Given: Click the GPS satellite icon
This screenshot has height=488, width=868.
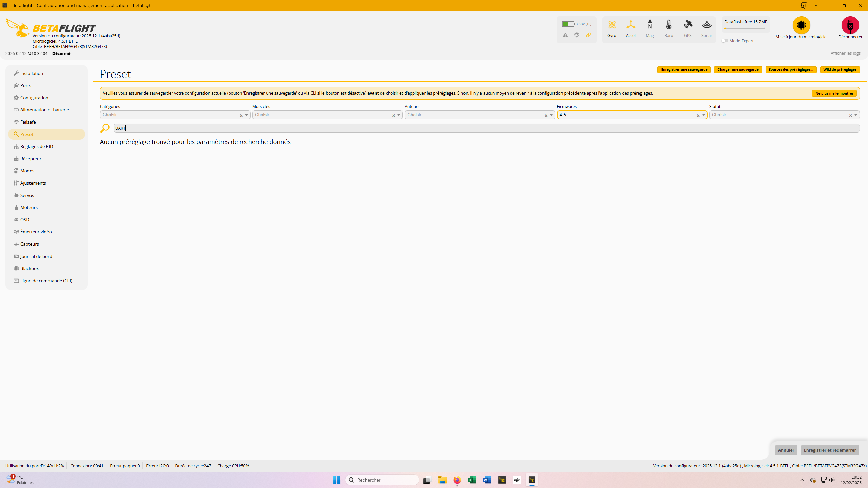Looking at the screenshot, I should [688, 25].
